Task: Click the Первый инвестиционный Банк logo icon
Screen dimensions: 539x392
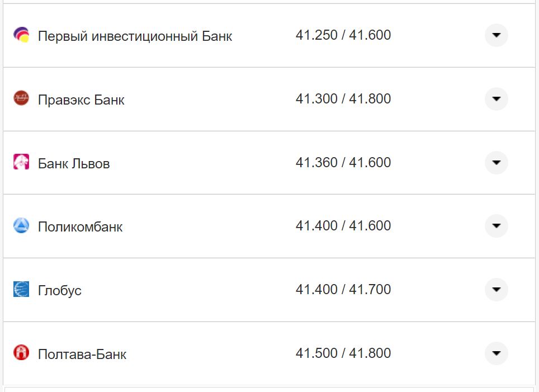Action: 21,35
